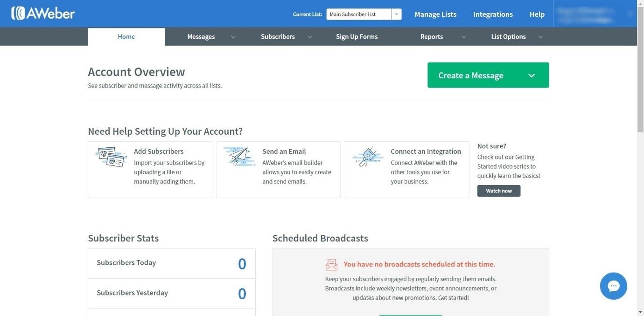Expand the Subscribers menu chevron
644x316 pixels.
310,37
